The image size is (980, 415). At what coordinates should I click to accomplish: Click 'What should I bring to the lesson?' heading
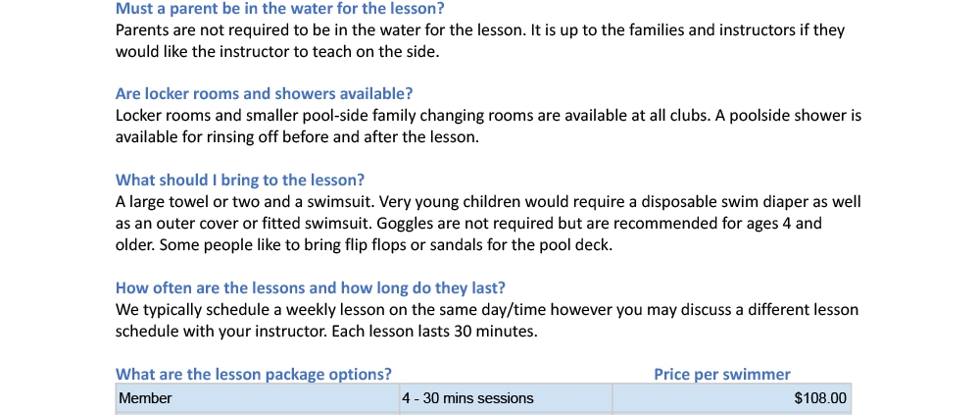click(239, 181)
